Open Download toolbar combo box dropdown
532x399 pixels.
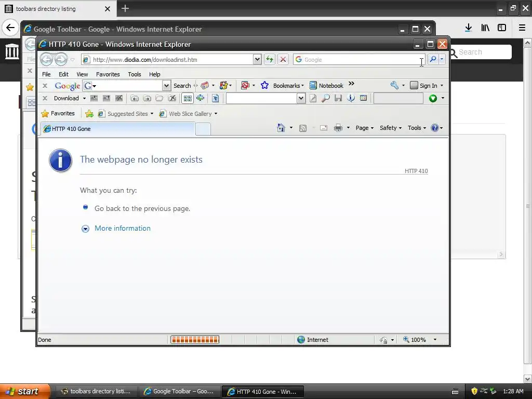point(301,98)
